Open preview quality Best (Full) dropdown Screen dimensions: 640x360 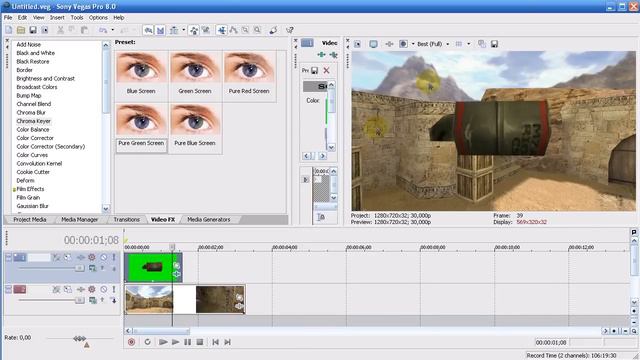(x=433, y=44)
